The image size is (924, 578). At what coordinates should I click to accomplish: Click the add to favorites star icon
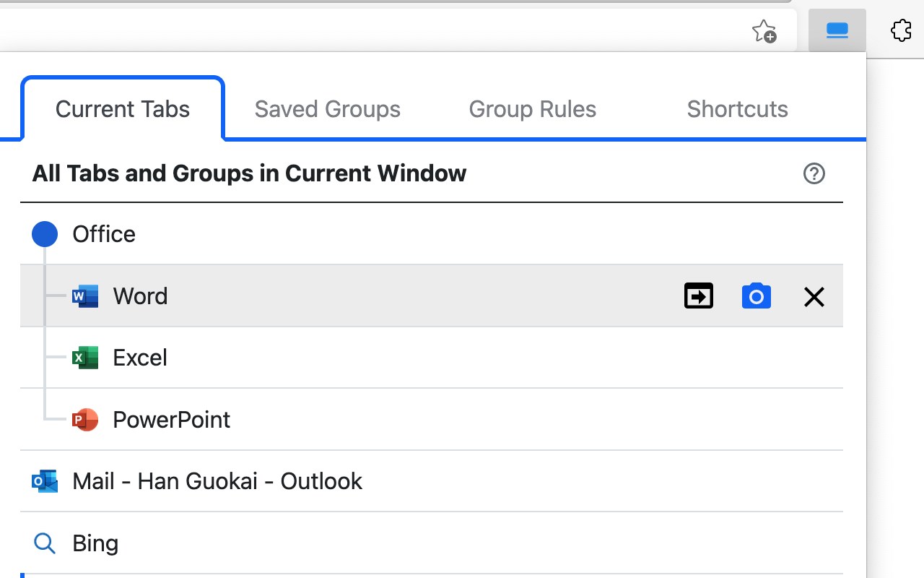(764, 32)
